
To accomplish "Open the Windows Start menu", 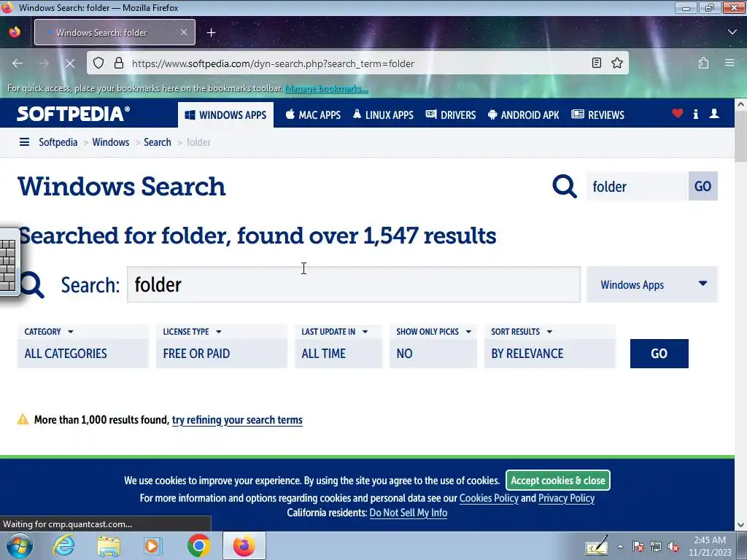I will [19, 545].
